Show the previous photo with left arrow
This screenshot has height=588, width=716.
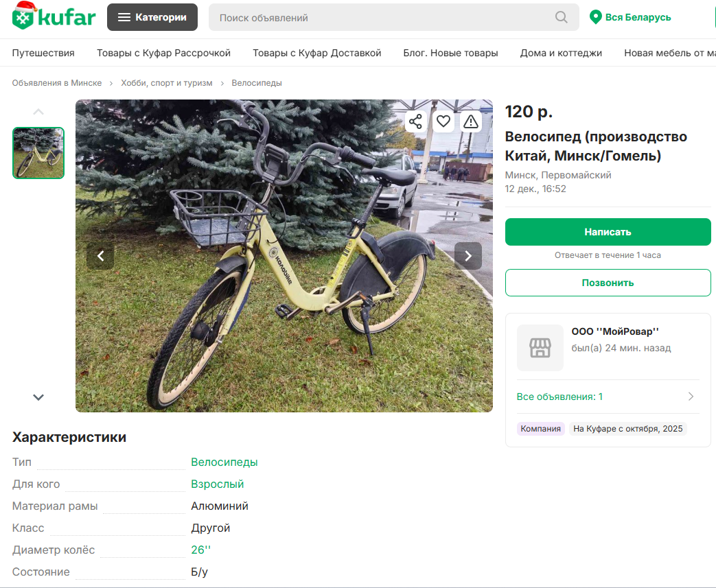pyautogui.click(x=100, y=255)
